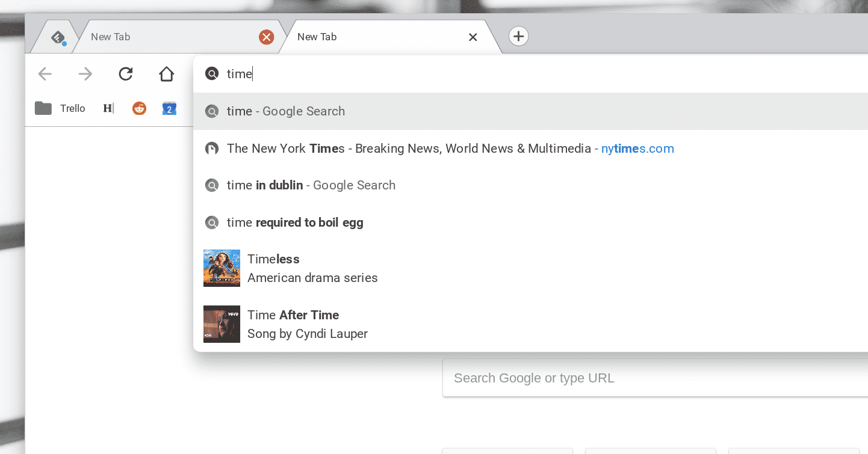The width and height of the screenshot is (868, 454).
Task: Click the Timeless drama series thumbnail
Action: coord(222,268)
